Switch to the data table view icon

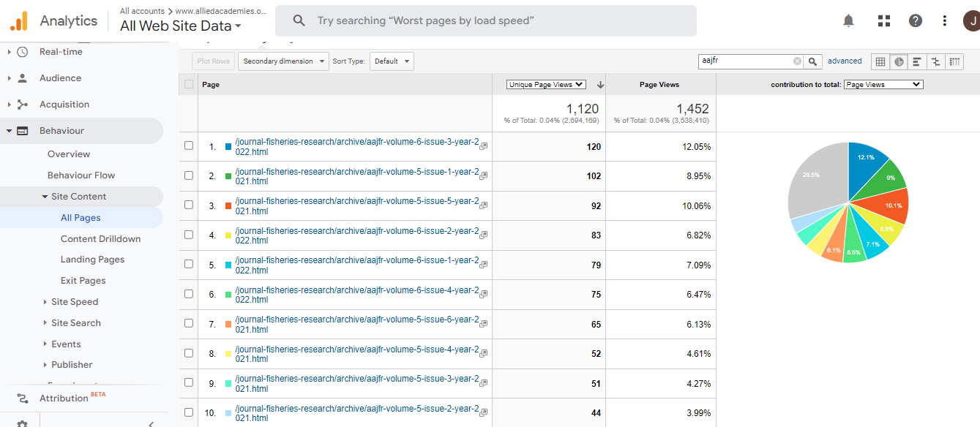coord(880,61)
